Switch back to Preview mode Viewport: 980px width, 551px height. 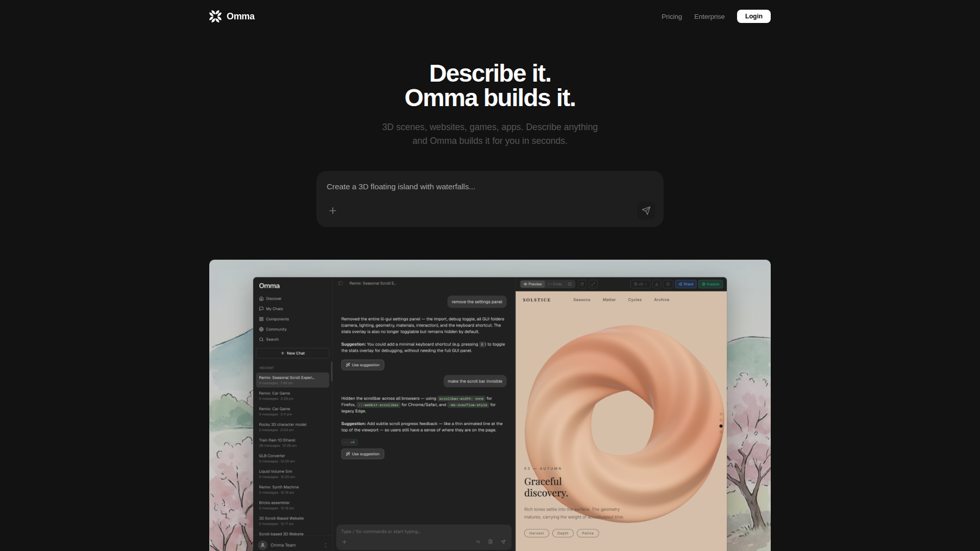click(x=533, y=284)
